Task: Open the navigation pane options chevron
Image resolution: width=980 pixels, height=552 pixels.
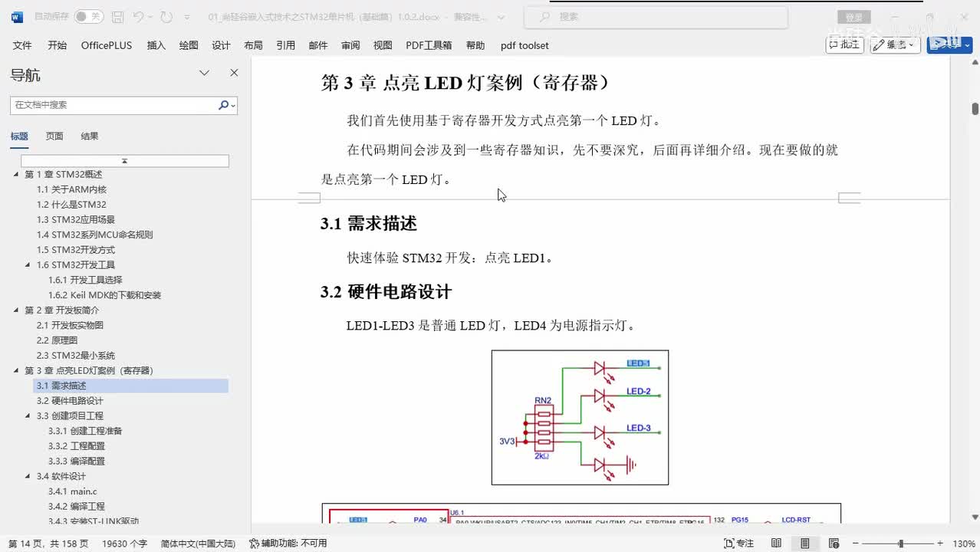Action: point(204,73)
